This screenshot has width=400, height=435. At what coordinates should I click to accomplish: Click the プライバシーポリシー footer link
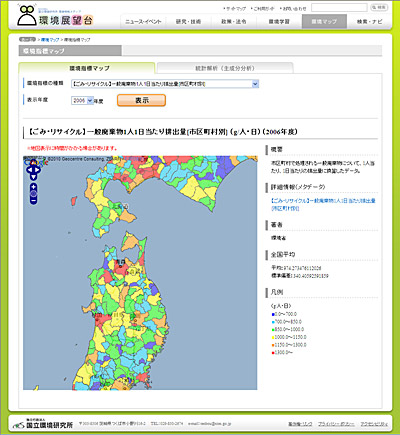click(x=336, y=424)
